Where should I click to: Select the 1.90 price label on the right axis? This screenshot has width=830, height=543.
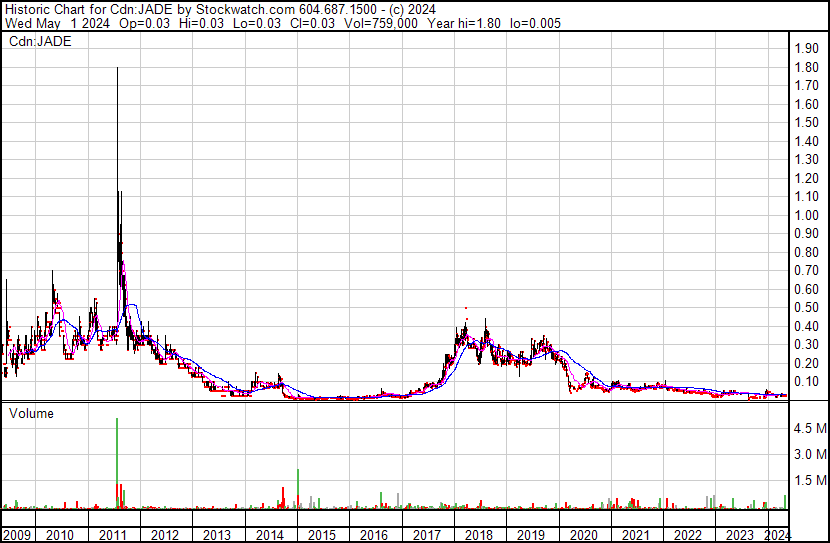(807, 48)
